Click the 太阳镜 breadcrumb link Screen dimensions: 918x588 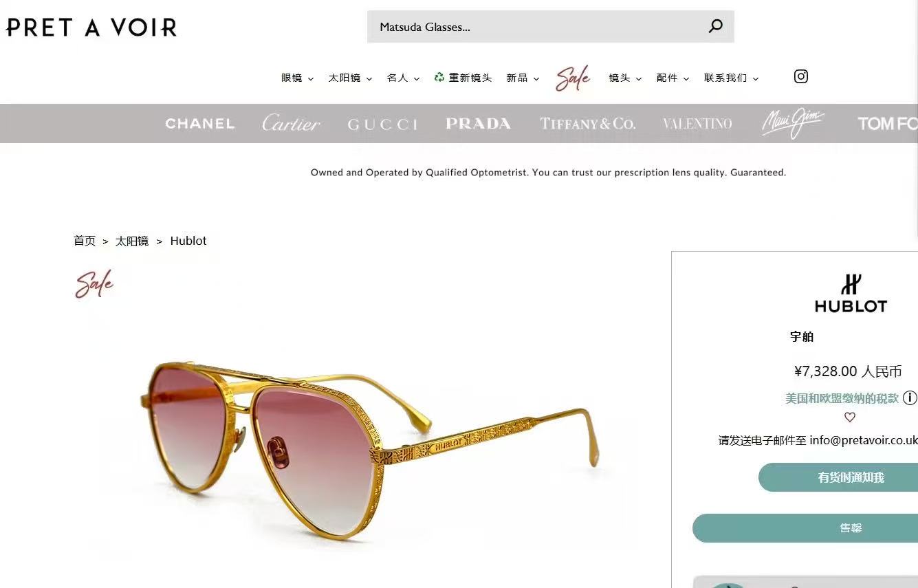tap(132, 241)
